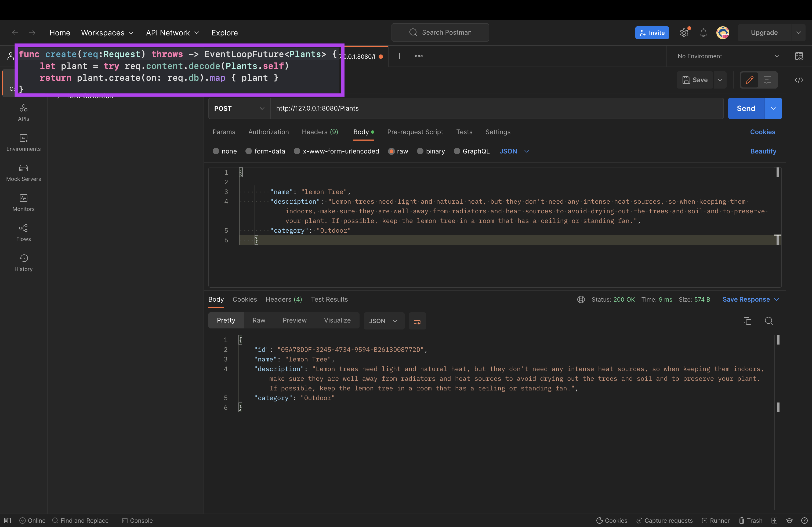Open the Environments sidebar panel

23,143
